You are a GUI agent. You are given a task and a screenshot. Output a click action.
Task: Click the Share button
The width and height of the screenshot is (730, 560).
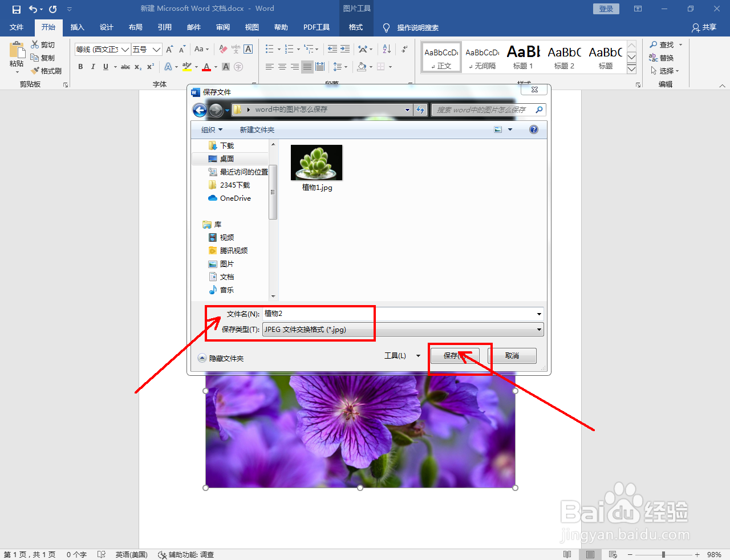pyautogui.click(x=704, y=27)
